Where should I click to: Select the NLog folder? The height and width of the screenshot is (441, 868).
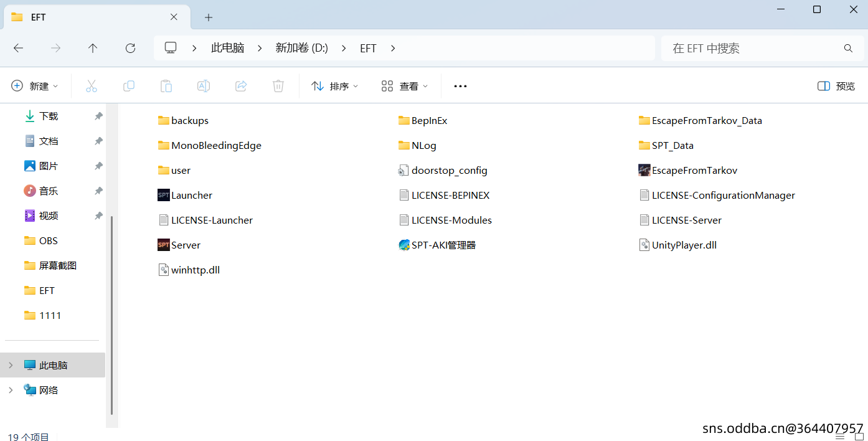(417, 145)
